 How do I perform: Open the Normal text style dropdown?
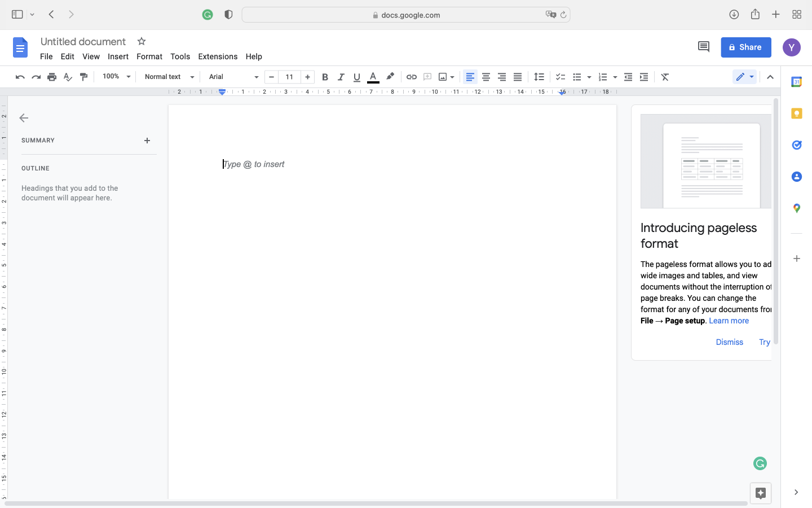click(169, 77)
